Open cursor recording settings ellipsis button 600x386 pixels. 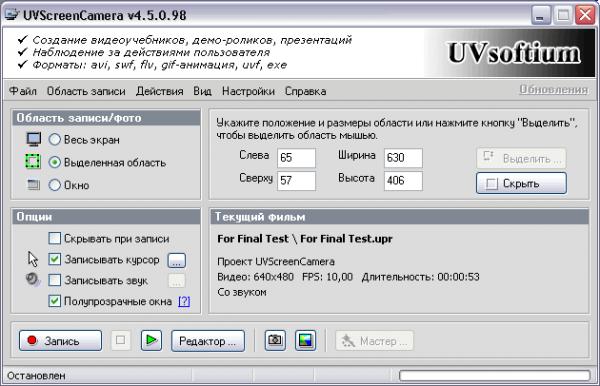tap(176, 260)
